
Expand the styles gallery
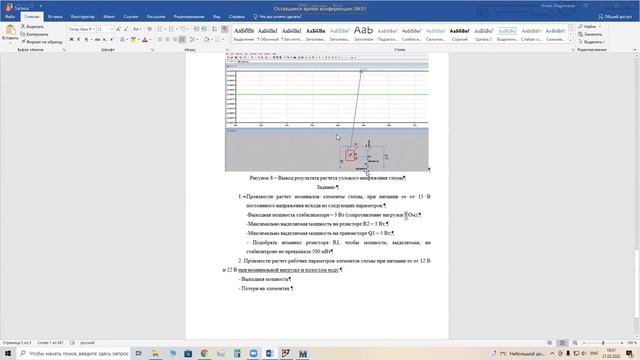pos(570,40)
